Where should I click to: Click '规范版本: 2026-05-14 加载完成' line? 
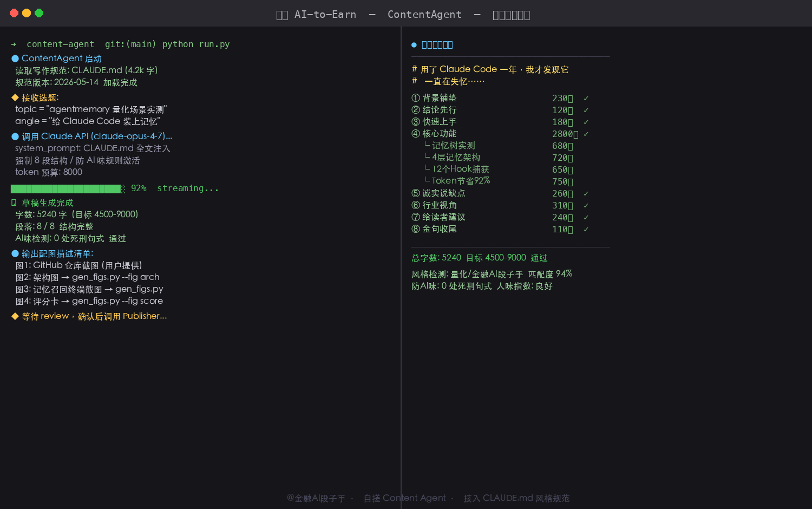click(x=76, y=82)
